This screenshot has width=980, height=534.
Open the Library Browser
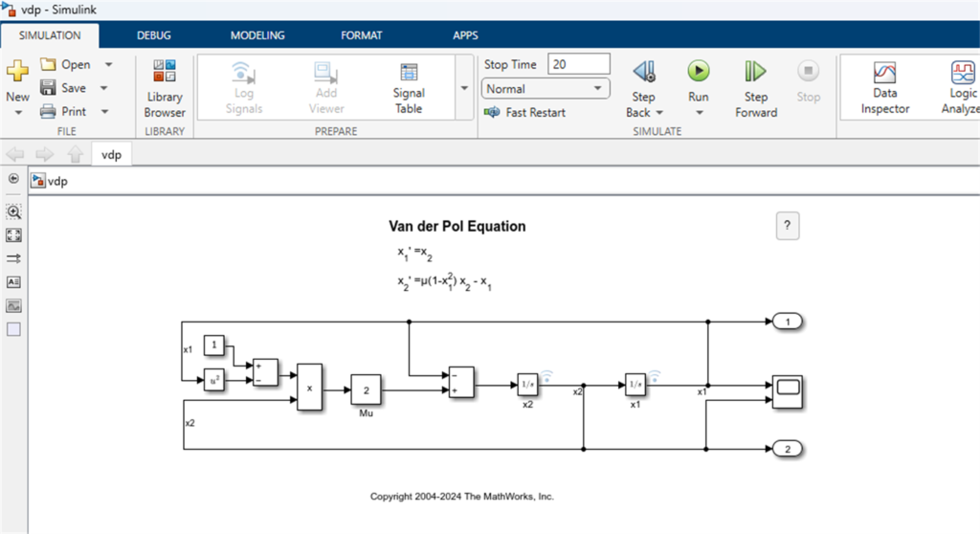165,88
